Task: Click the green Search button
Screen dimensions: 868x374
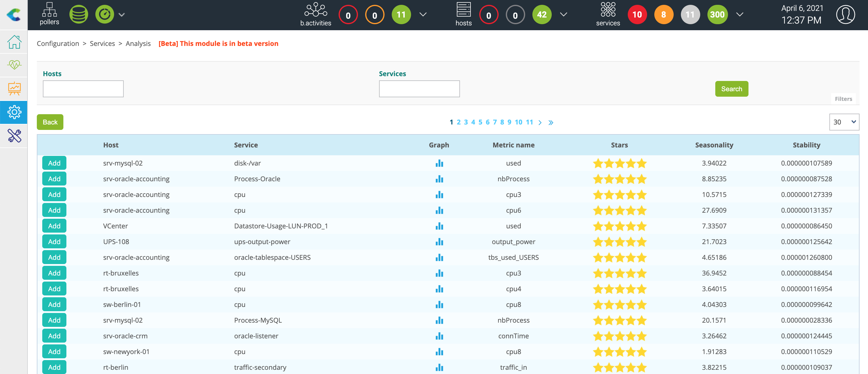Action: (x=731, y=89)
